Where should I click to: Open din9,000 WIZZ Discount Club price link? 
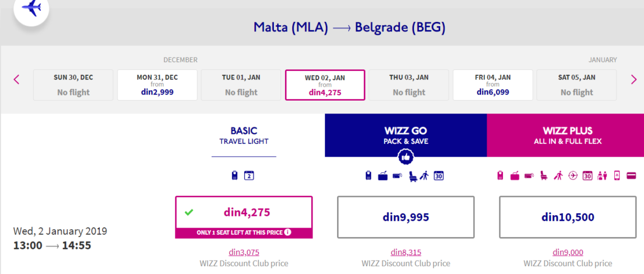point(568,252)
